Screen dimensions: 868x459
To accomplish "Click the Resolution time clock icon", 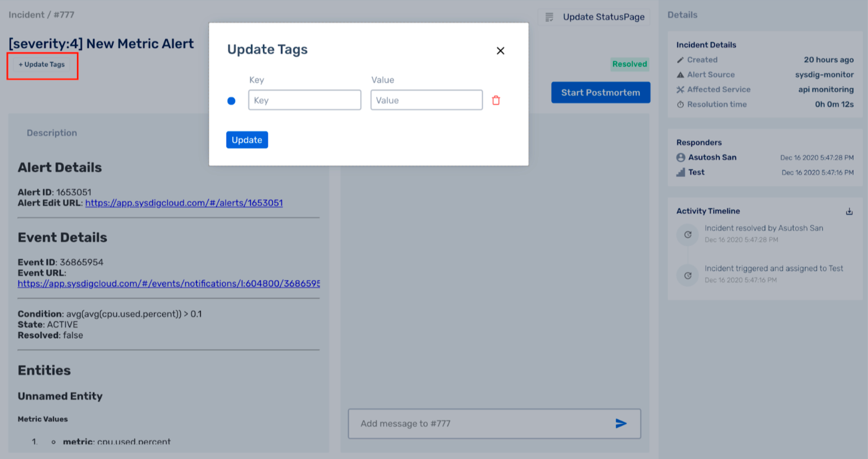I will 681,104.
